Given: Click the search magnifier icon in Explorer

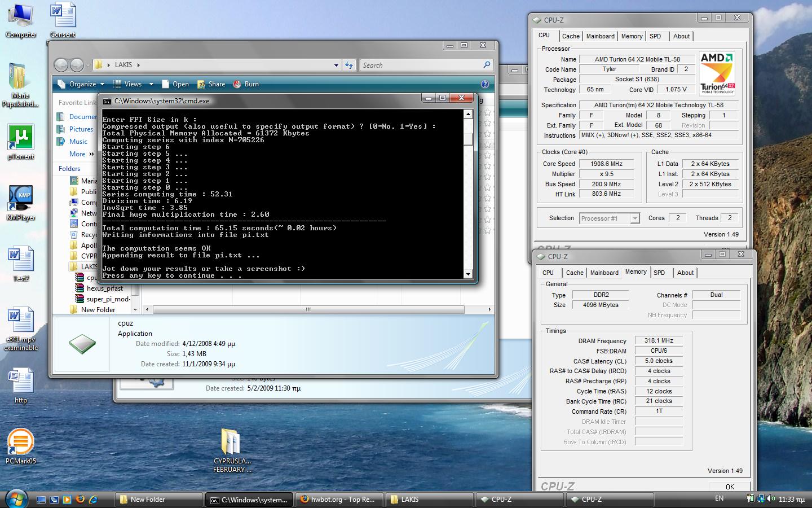Looking at the screenshot, I should pyautogui.click(x=487, y=65).
